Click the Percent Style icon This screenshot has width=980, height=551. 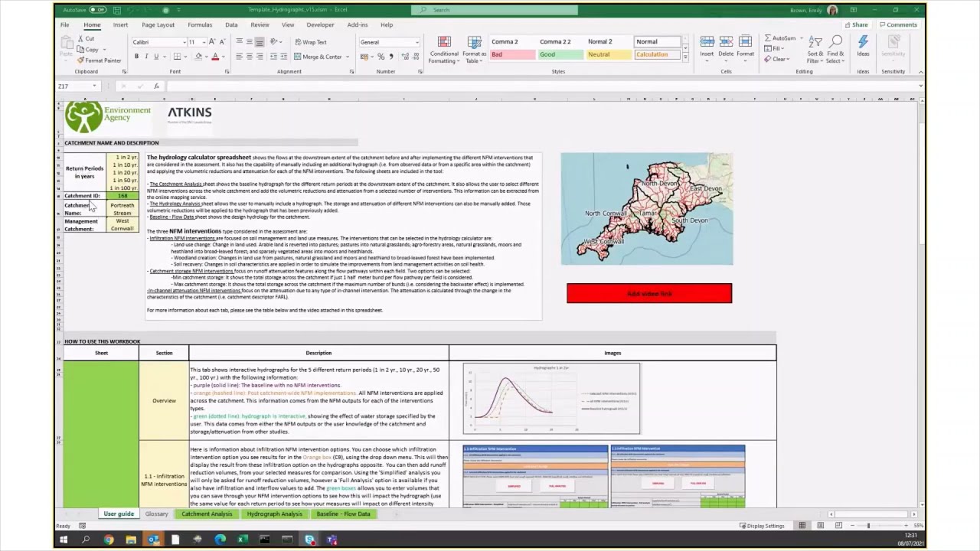click(x=381, y=57)
